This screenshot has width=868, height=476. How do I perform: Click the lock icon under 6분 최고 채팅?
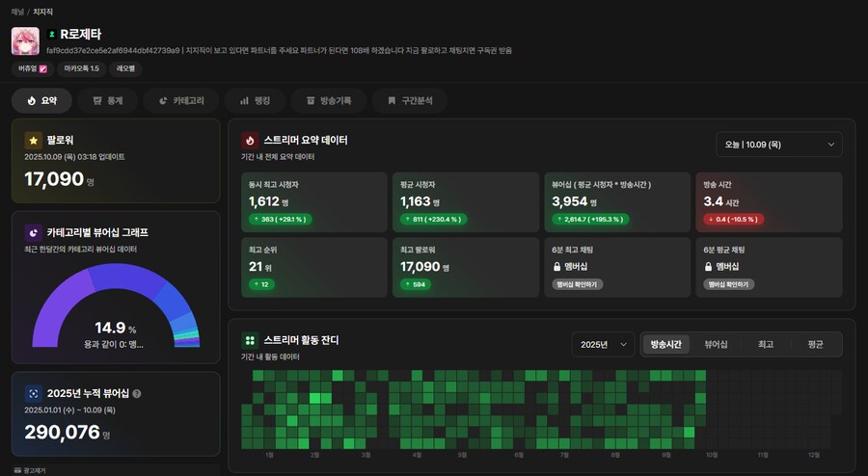click(558, 265)
